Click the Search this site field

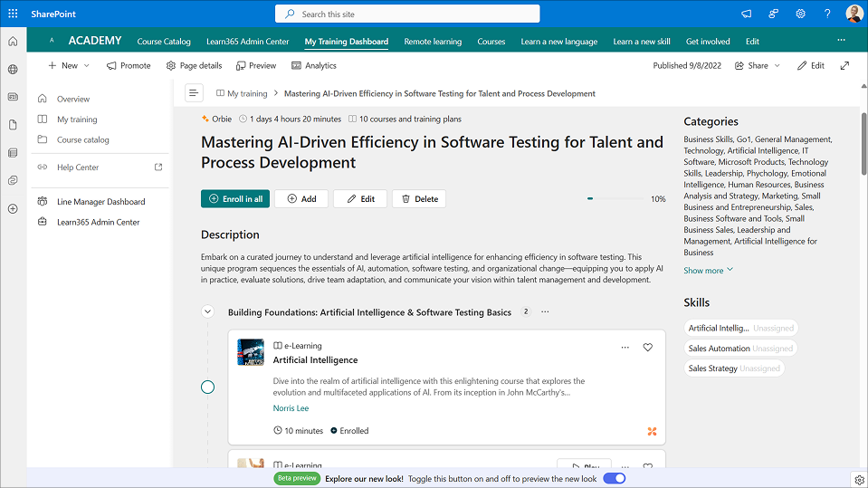pos(407,14)
